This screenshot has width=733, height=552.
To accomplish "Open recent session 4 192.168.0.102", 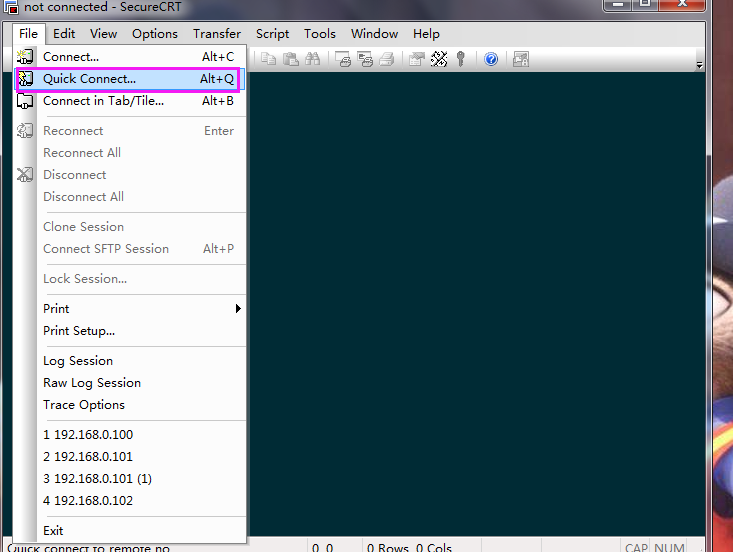I will 129,501.
